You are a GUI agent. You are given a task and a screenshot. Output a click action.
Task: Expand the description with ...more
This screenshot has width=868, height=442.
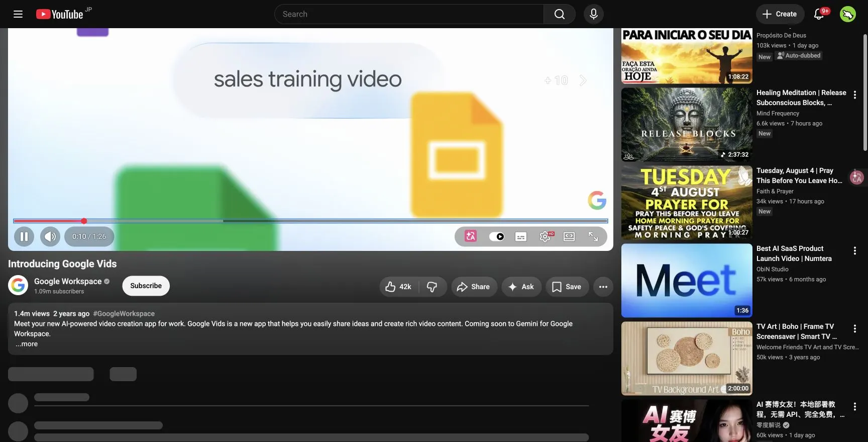pos(27,344)
